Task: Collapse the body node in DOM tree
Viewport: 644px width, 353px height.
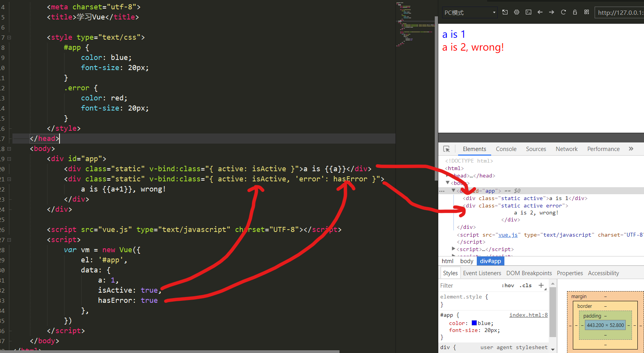Action: [x=448, y=183]
